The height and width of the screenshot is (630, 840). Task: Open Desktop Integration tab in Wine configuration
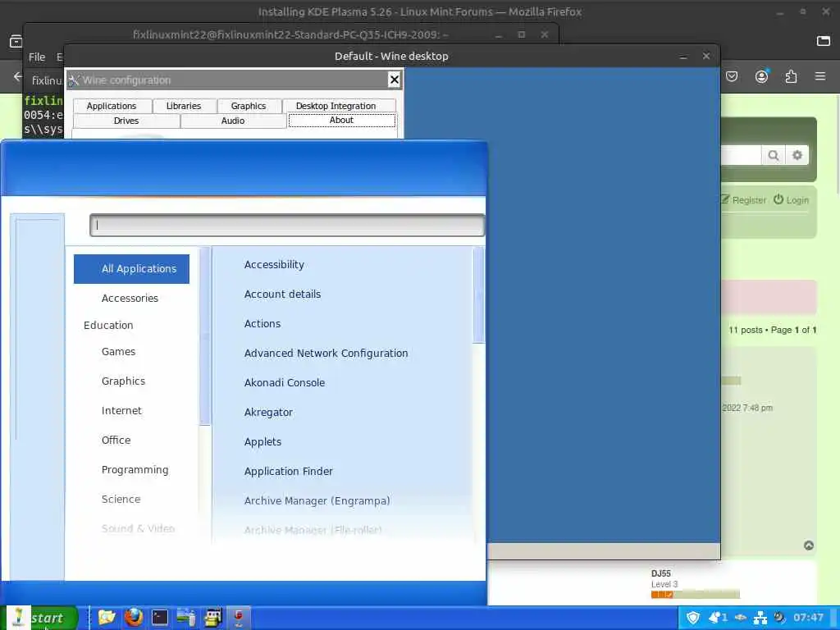click(x=336, y=106)
